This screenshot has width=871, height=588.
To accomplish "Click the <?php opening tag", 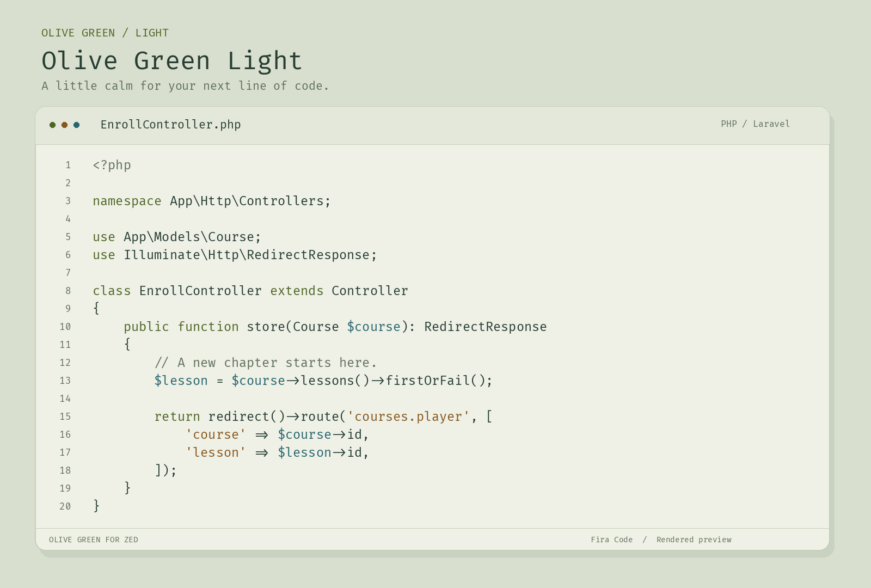I will point(112,165).
